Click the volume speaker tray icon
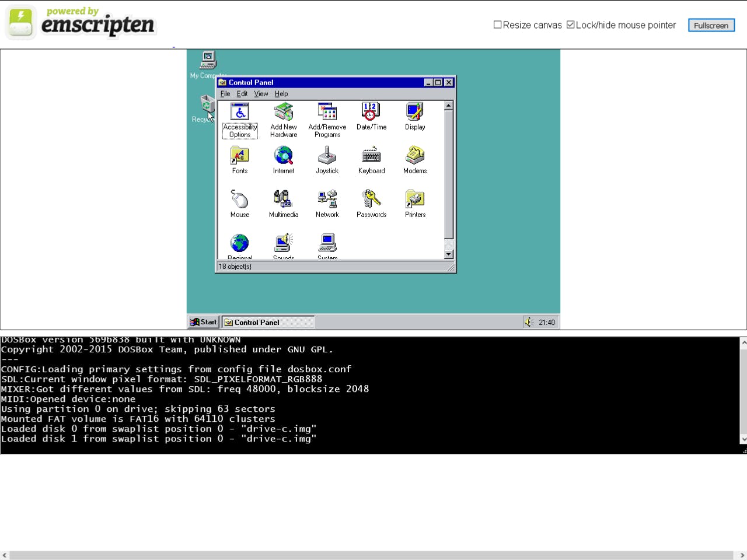This screenshot has height=560, width=747. pyautogui.click(x=529, y=322)
